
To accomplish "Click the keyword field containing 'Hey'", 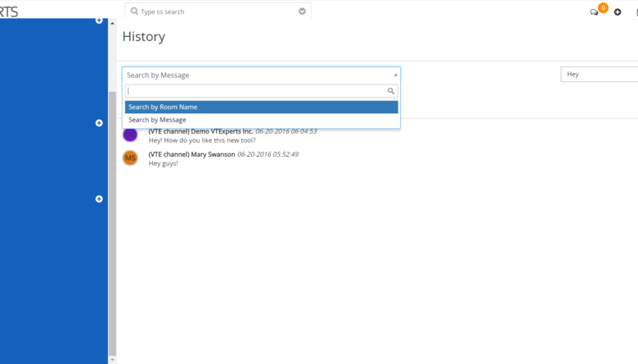I will point(599,74).
